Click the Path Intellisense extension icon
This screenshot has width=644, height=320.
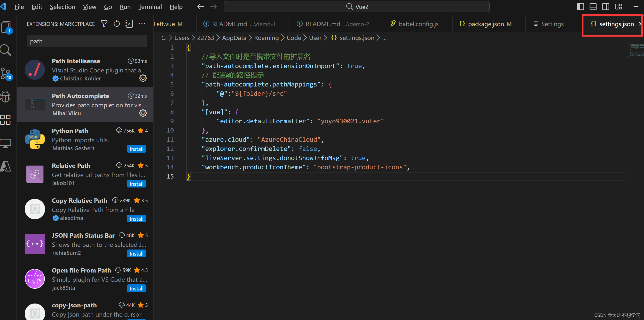coord(35,70)
